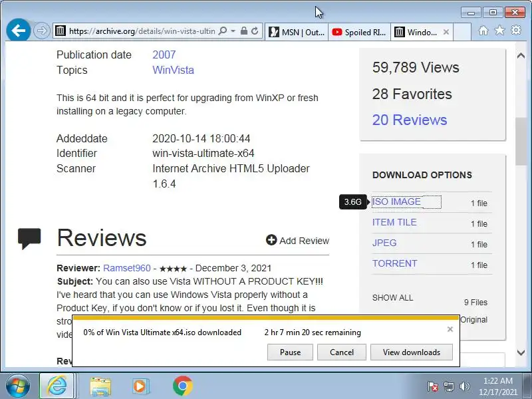Click the network tray icon
The image size is (532, 399).
tap(449, 386)
